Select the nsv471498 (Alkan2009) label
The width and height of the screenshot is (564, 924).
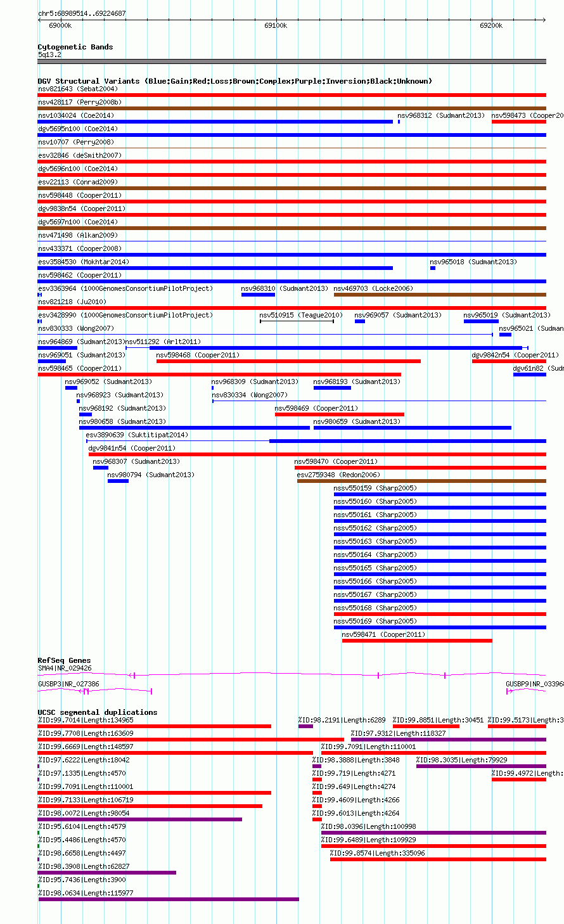point(78,235)
